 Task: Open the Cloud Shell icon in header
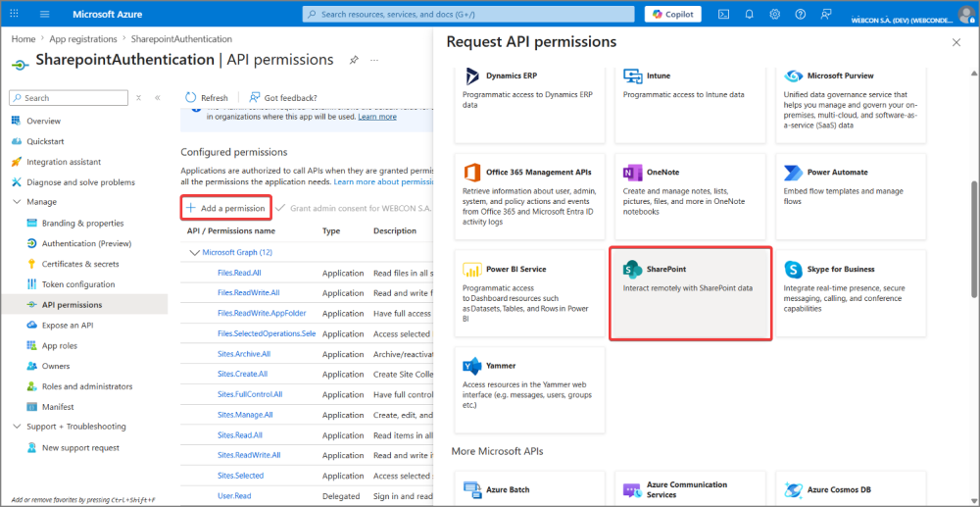[x=723, y=15]
